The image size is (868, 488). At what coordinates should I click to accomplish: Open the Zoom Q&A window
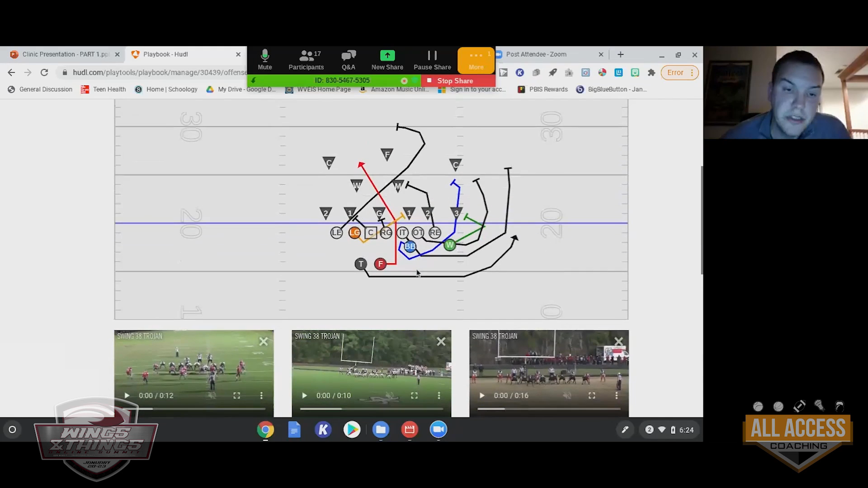pos(348,60)
